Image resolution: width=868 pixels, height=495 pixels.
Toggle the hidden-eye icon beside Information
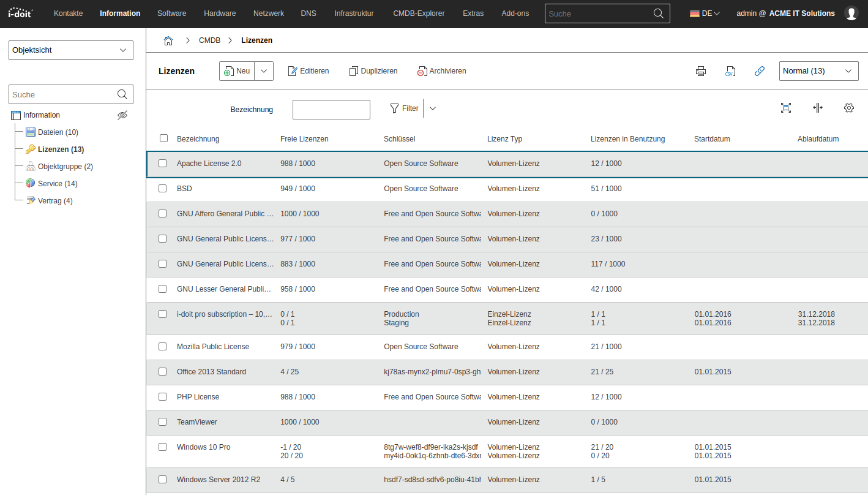[122, 115]
